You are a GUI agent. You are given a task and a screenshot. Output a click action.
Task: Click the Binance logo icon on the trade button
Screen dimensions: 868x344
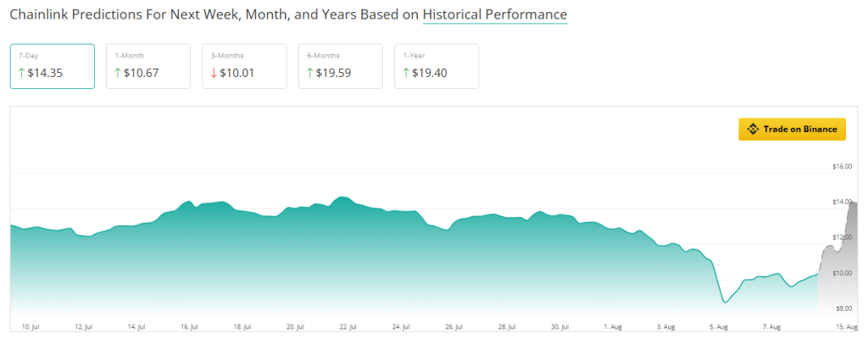pyautogui.click(x=752, y=130)
